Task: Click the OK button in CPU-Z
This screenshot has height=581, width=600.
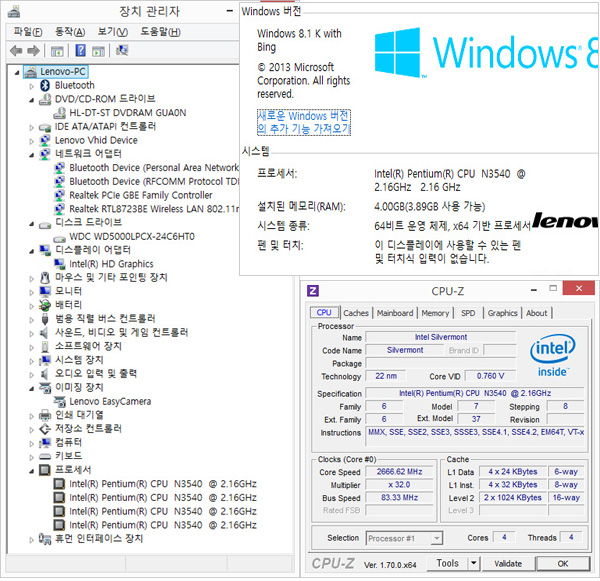Action: pos(563,563)
